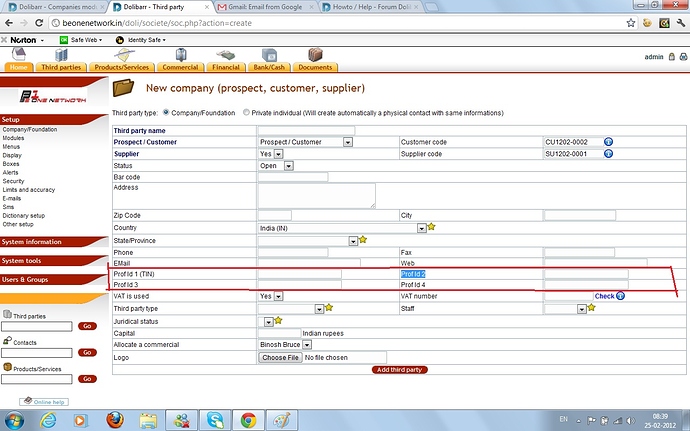Image resolution: width=690 pixels, height=431 pixels.
Task: Open the Allocate a commercial dropdown
Action: point(297,344)
